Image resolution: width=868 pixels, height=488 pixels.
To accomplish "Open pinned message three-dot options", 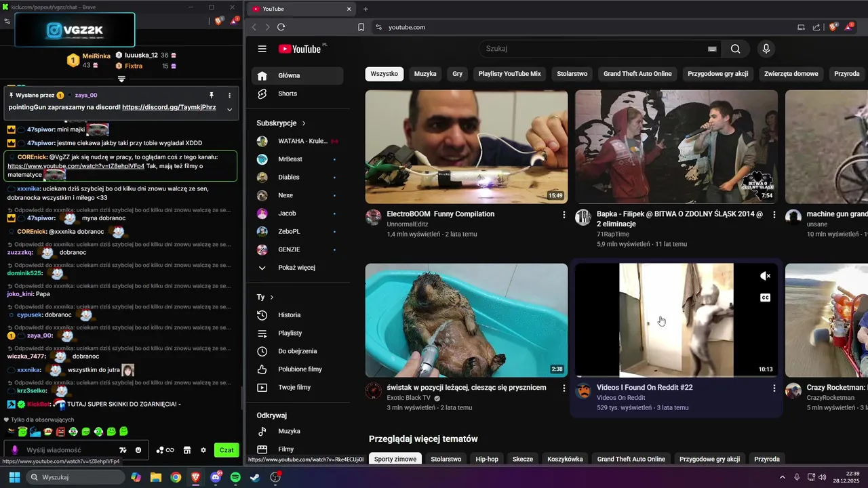I will (x=229, y=96).
